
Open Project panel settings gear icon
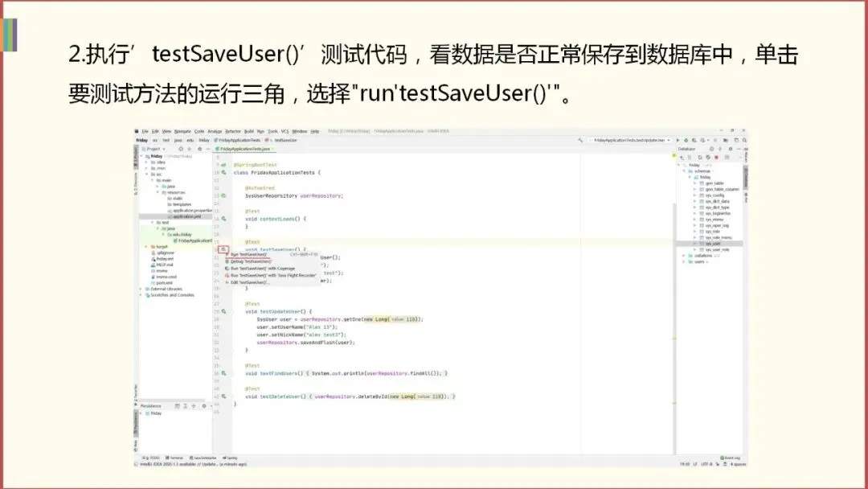click(x=199, y=149)
